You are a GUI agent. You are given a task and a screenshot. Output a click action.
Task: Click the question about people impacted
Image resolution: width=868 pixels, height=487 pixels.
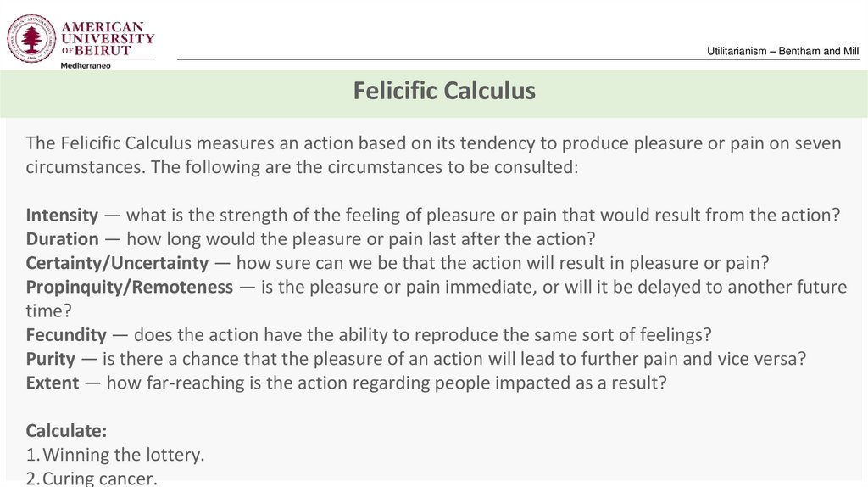coord(387,382)
